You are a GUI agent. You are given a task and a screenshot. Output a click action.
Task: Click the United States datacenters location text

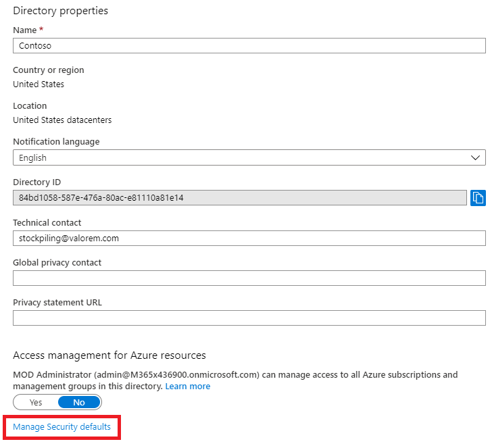click(62, 120)
